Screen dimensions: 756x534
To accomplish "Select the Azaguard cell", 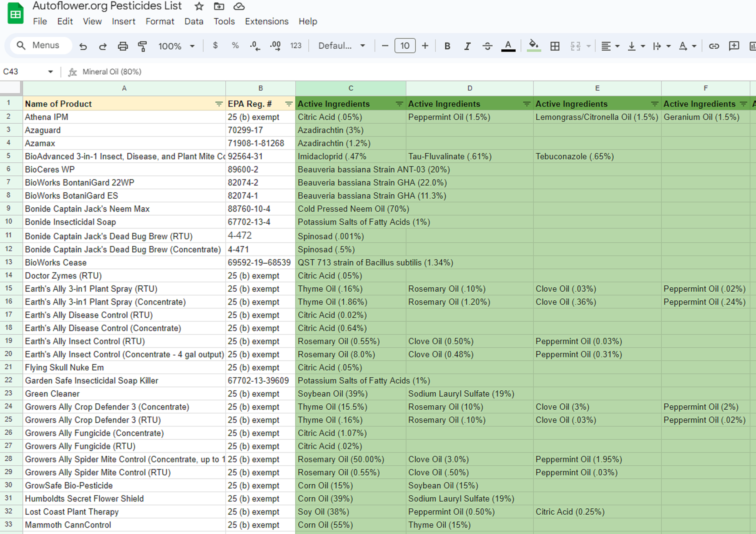I will pyautogui.click(x=124, y=130).
